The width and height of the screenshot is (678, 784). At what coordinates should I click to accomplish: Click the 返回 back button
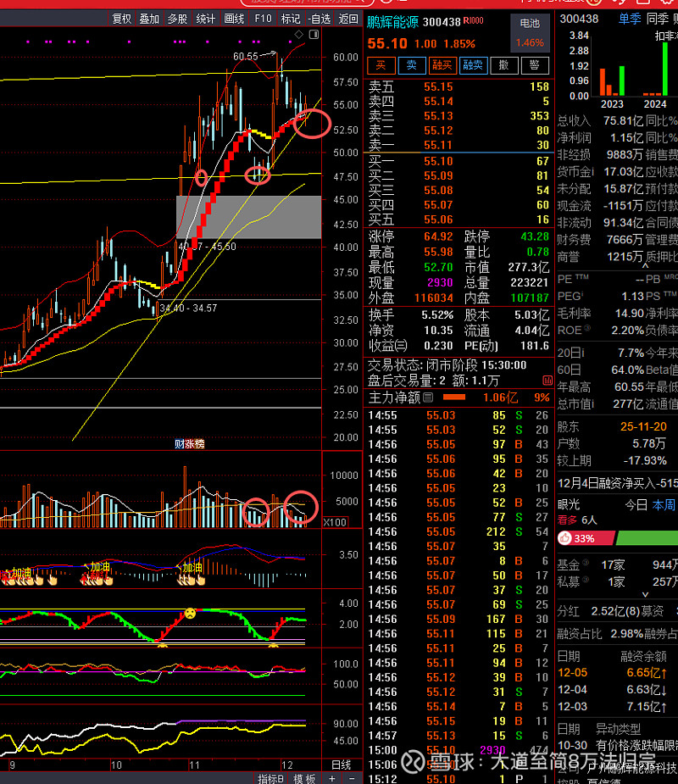(348, 19)
